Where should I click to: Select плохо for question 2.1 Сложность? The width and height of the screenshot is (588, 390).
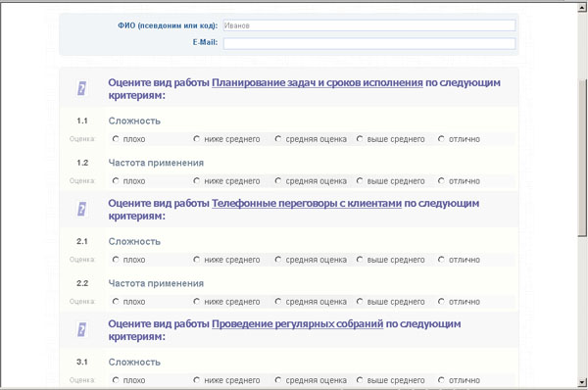[116, 260]
